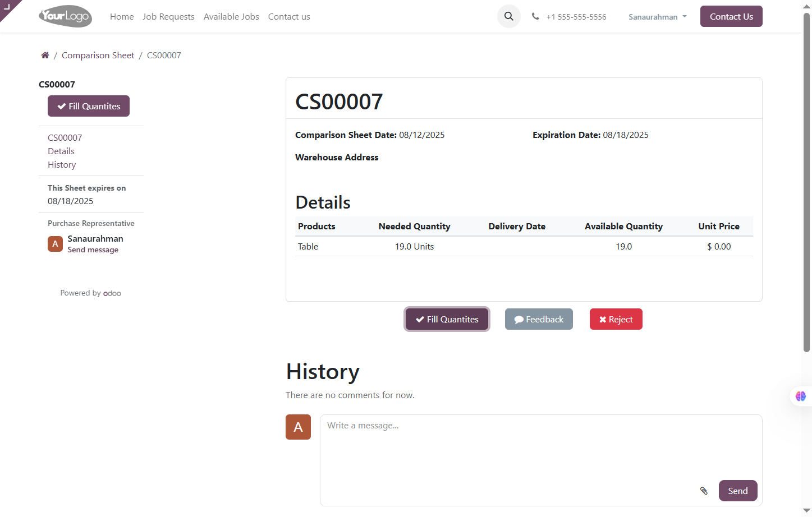Viewport: 812px width, 517px height.
Task: Click the Table product cell
Action: click(308, 246)
